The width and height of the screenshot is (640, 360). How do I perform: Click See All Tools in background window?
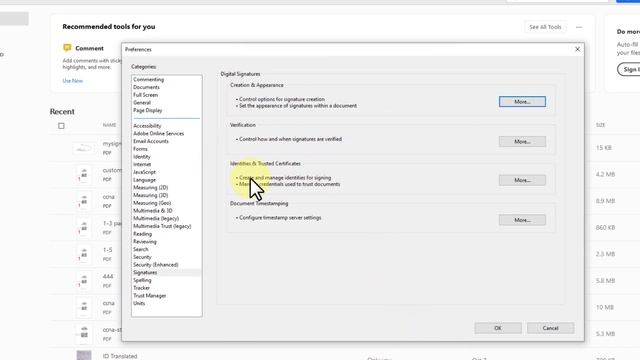[x=545, y=27]
